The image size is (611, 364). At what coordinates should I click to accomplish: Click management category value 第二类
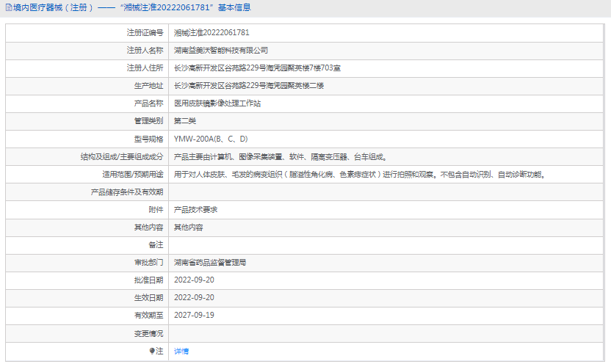coord(185,121)
